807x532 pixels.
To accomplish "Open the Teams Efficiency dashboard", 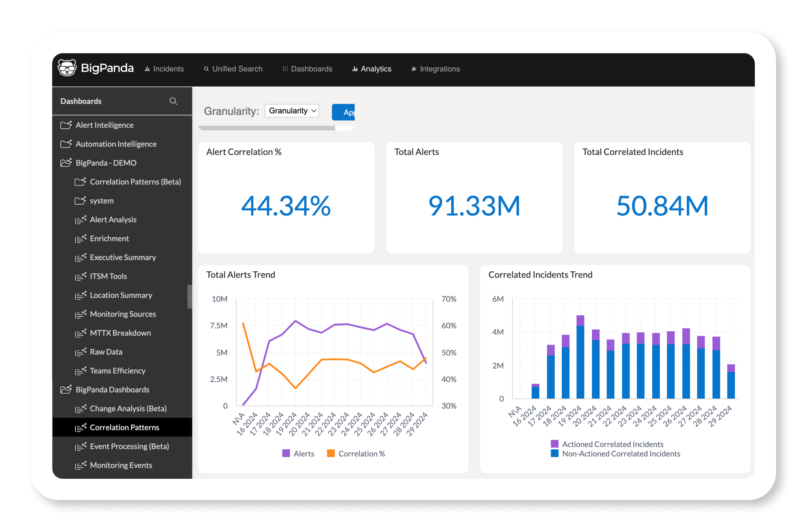I will 122,371.
